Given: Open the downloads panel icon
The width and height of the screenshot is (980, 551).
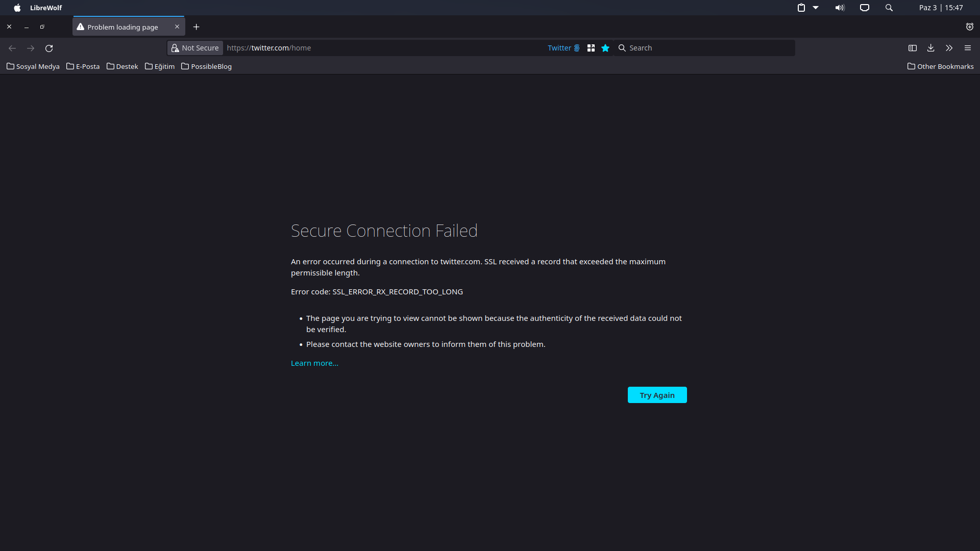Looking at the screenshot, I should (930, 48).
